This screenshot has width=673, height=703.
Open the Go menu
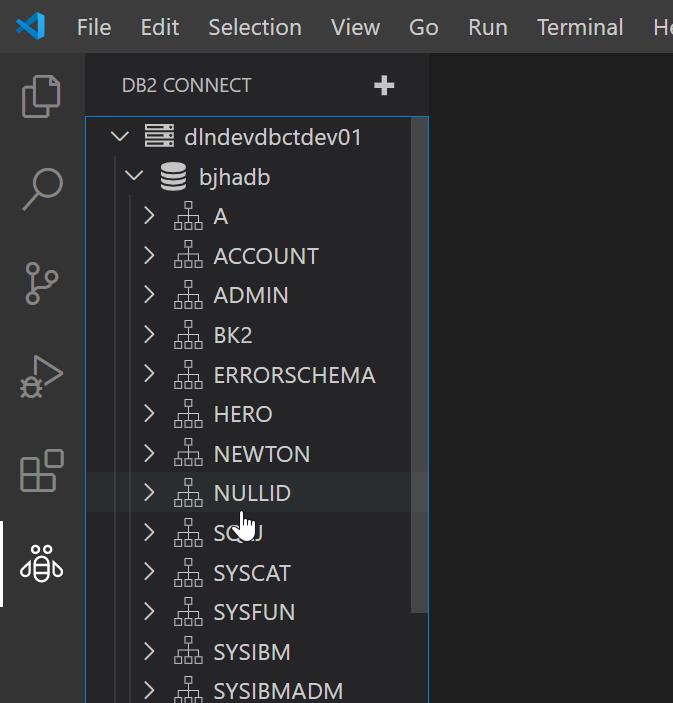[x=424, y=27]
